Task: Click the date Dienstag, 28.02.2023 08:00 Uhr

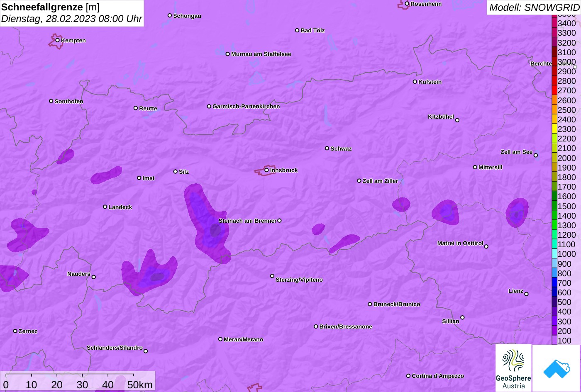Action: click(x=71, y=19)
